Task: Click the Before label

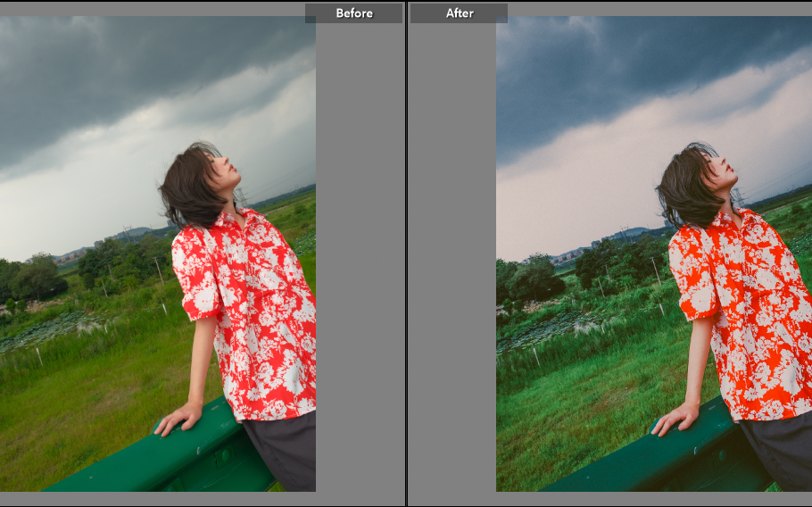Action: [x=353, y=13]
